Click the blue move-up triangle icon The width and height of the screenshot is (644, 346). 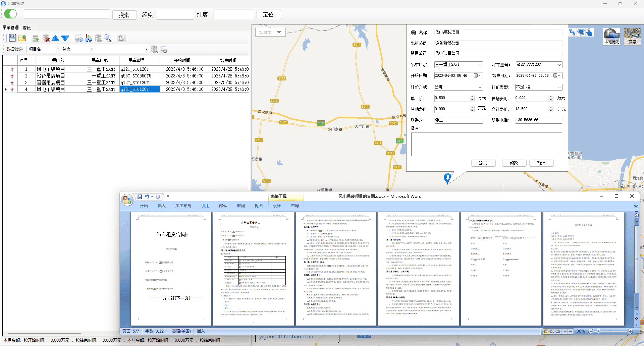[x=55, y=38]
